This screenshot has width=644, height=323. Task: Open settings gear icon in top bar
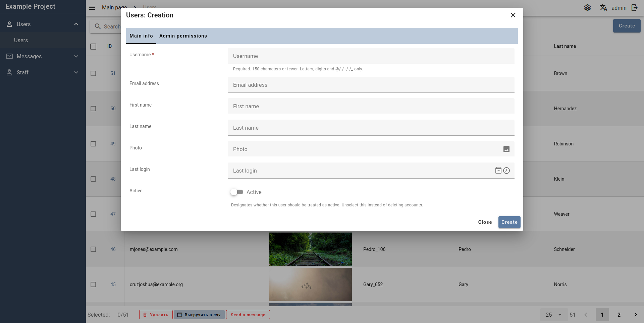(x=587, y=8)
